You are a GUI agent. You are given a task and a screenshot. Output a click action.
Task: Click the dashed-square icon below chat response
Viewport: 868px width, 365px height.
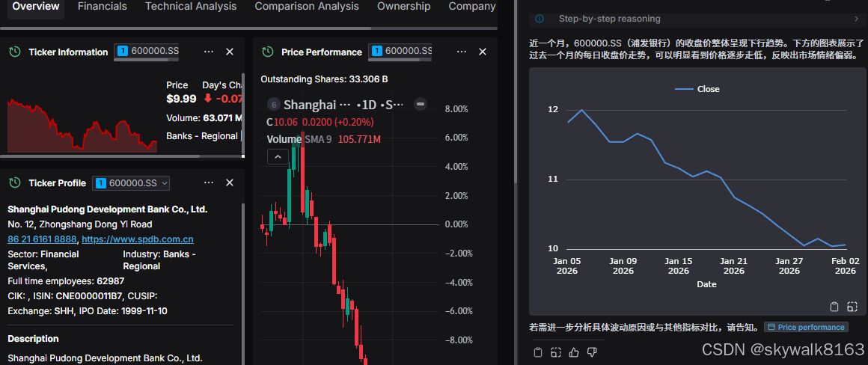556,352
